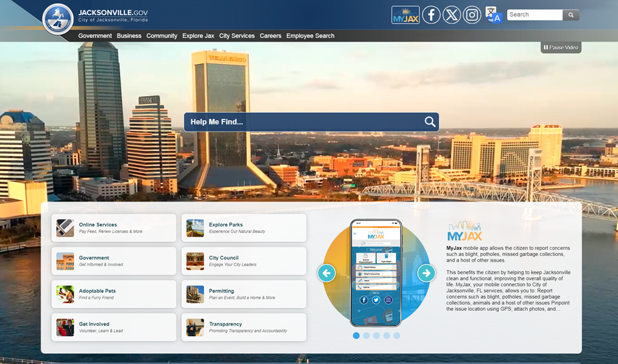
Task: Open the Explore Parks tile icon
Action: coord(194,228)
